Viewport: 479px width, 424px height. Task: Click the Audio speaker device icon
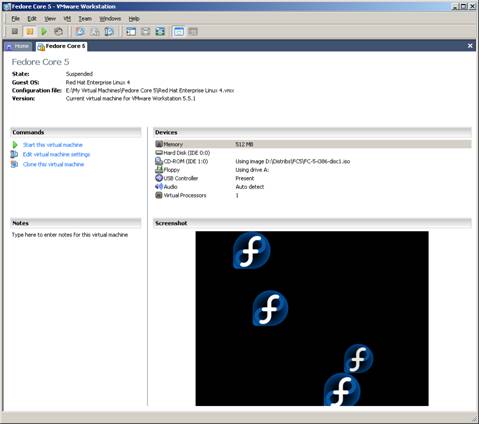[x=159, y=187]
